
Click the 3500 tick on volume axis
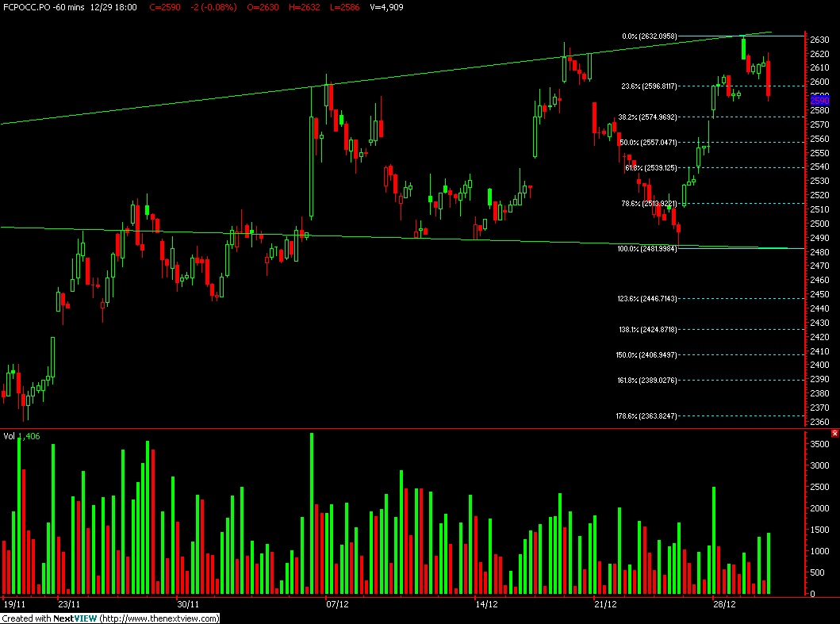pos(819,445)
